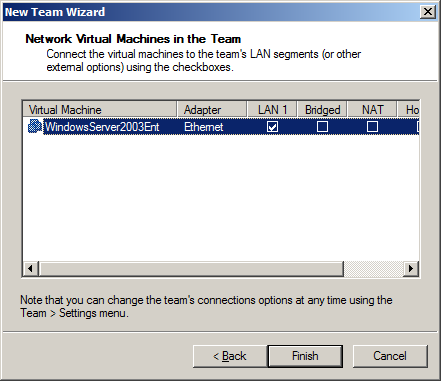
Task: Select the WindowsServer2003Ent row name
Action: pyautogui.click(x=102, y=127)
